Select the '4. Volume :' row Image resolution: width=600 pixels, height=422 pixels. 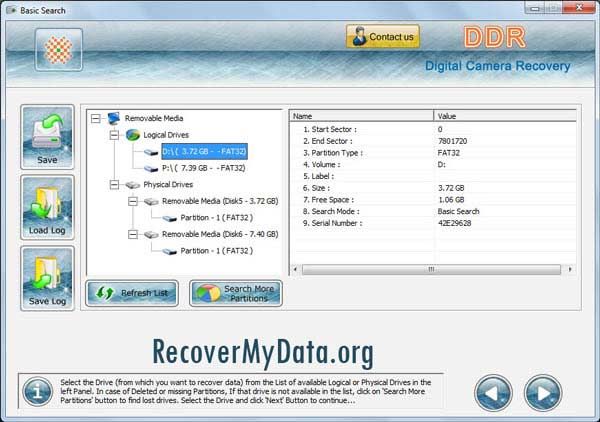pyautogui.click(x=433, y=165)
